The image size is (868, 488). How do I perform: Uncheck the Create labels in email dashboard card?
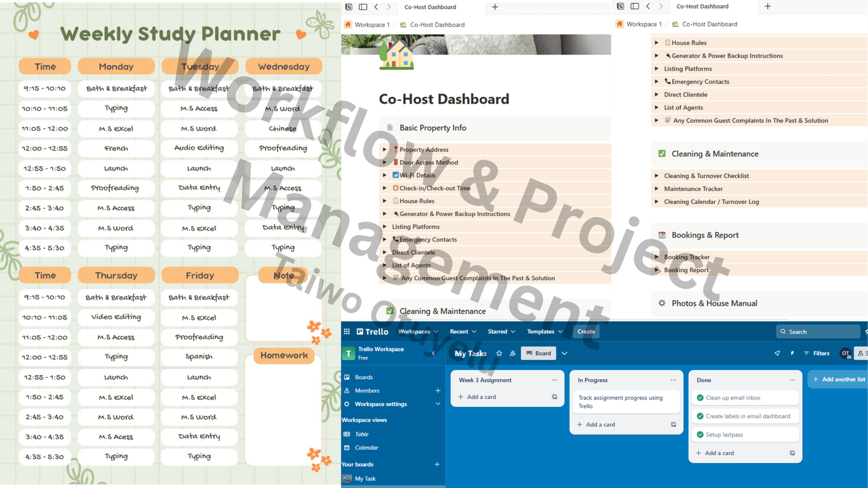[700, 416]
